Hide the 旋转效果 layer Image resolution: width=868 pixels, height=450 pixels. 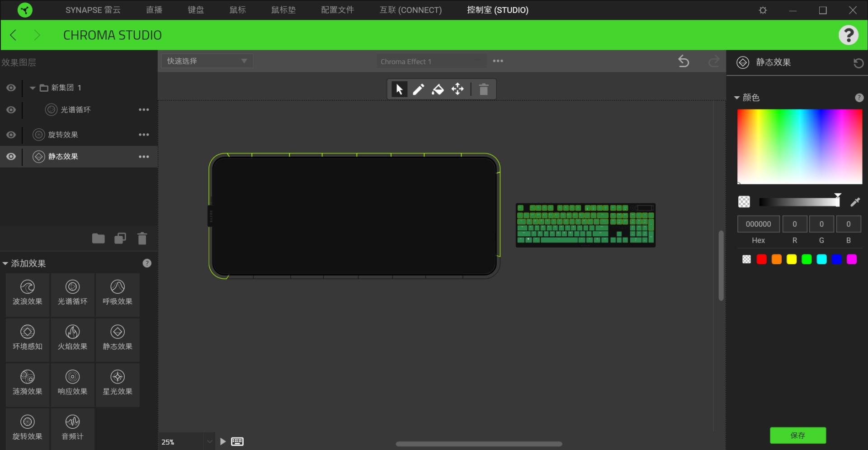click(x=11, y=135)
